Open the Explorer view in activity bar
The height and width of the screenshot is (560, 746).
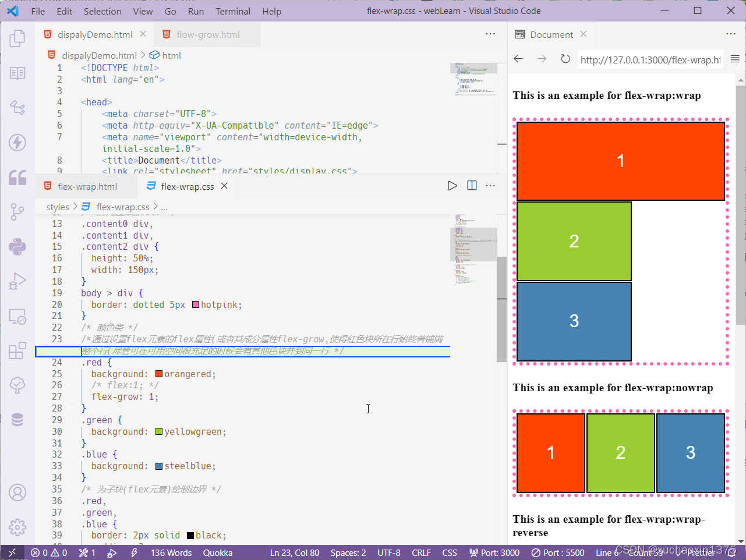pos(17,38)
